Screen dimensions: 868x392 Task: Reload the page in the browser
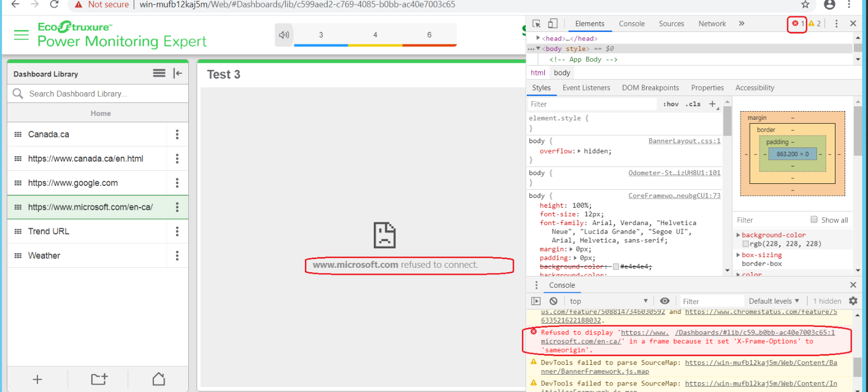click(x=54, y=5)
